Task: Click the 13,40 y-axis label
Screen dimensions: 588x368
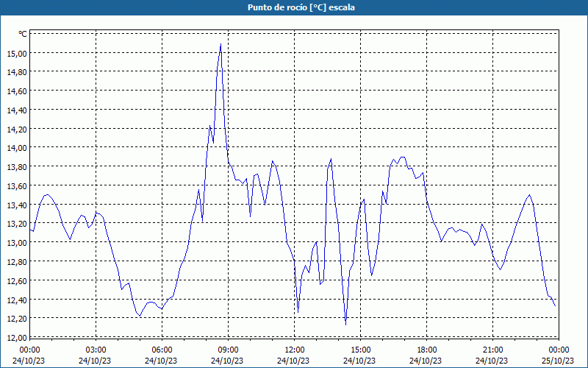Action: pyautogui.click(x=17, y=205)
